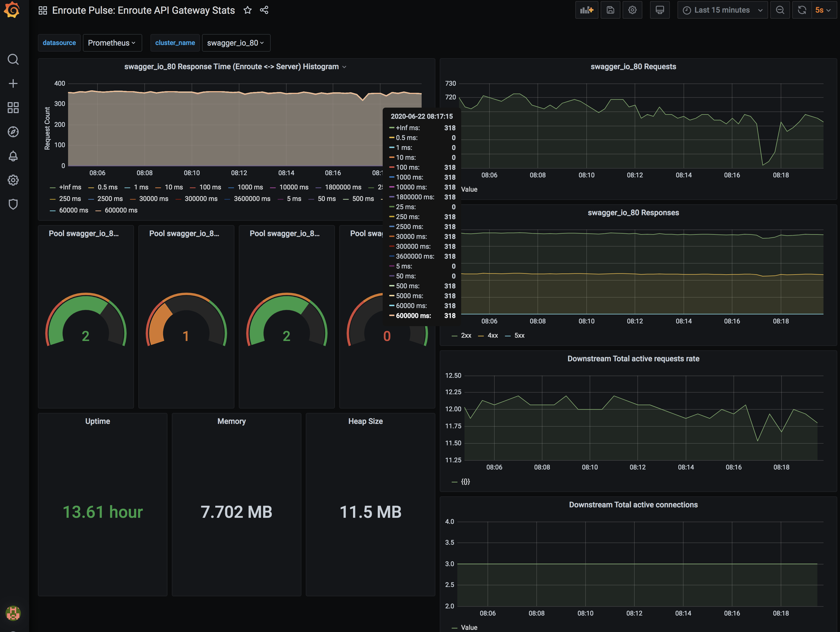Expand the Last 15 minutes time picker
Image resolution: width=840 pixels, height=632 pixels.
(x=722, y=10)
